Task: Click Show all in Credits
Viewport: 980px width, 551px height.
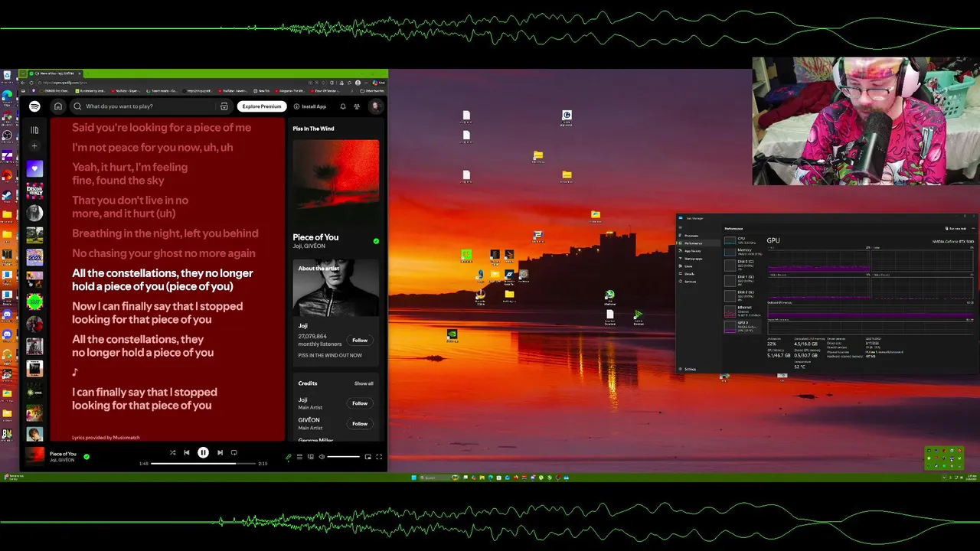Action: (364, 383)
